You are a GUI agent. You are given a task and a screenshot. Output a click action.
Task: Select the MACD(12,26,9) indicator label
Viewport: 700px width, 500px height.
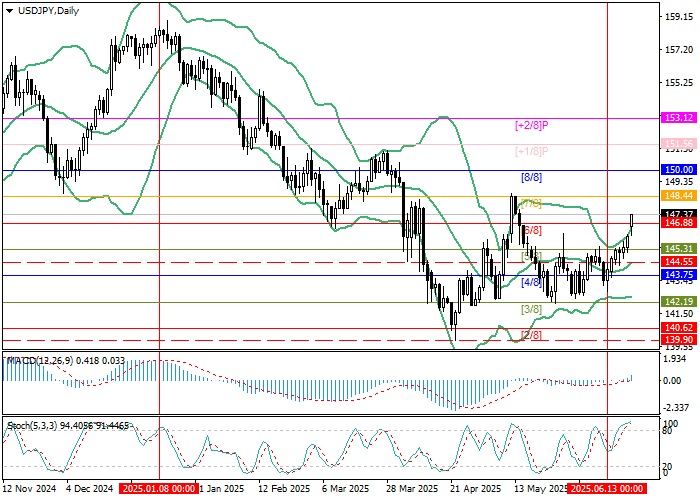pos(42,360)
